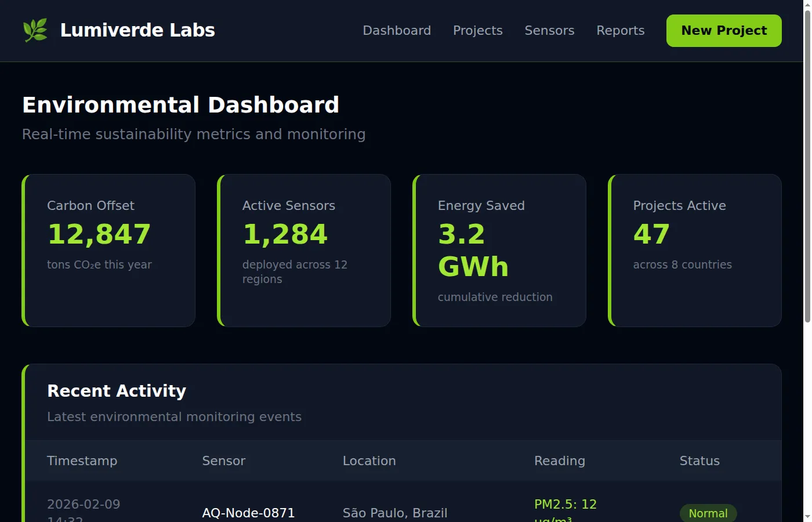Click the New Project button
The image size is (812, 522).
pyautogui.click(x=723, y=31)
